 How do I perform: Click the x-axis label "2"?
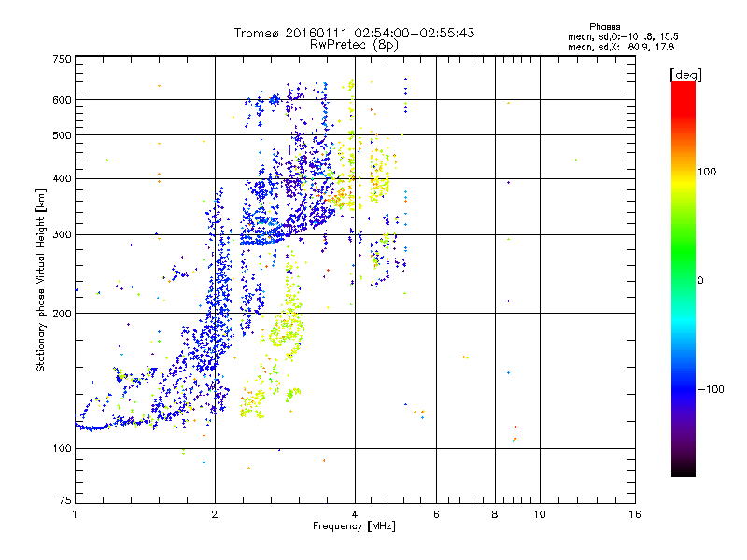(215, 514)
